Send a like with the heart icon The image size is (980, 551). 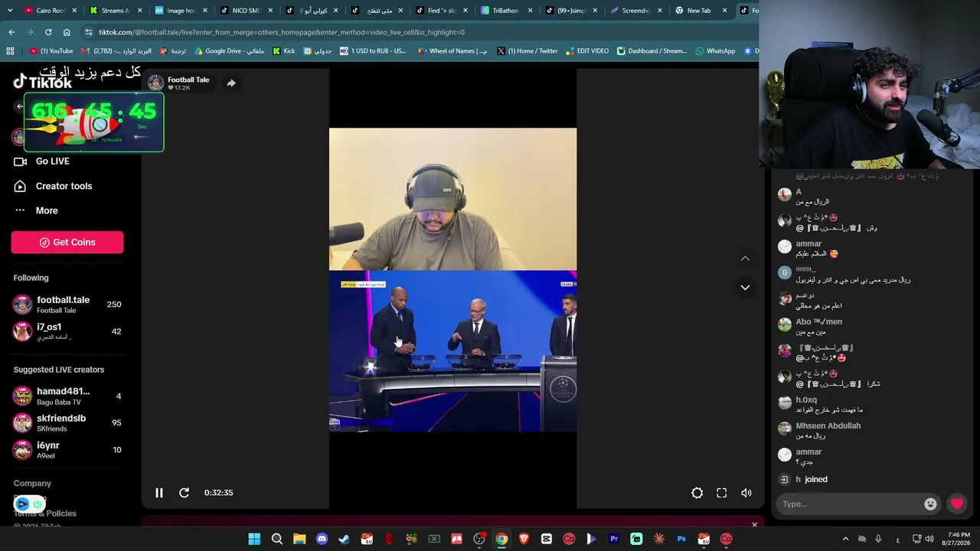(x=957, y=504)
